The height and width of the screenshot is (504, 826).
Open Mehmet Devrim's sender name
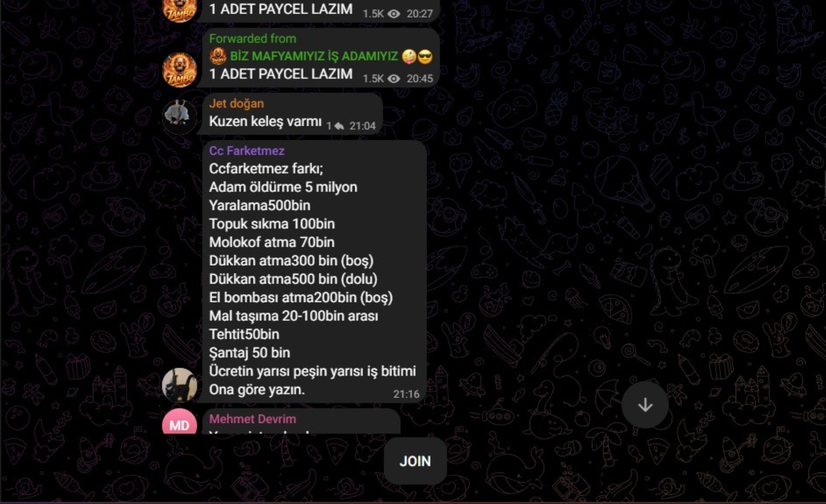pos(253,419)
